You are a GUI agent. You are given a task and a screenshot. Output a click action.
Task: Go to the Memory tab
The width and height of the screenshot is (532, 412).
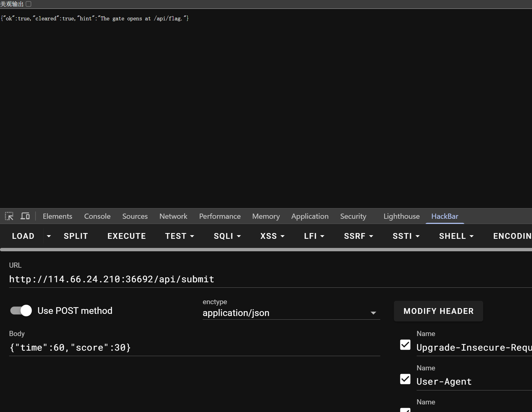(x=266, y=216)
